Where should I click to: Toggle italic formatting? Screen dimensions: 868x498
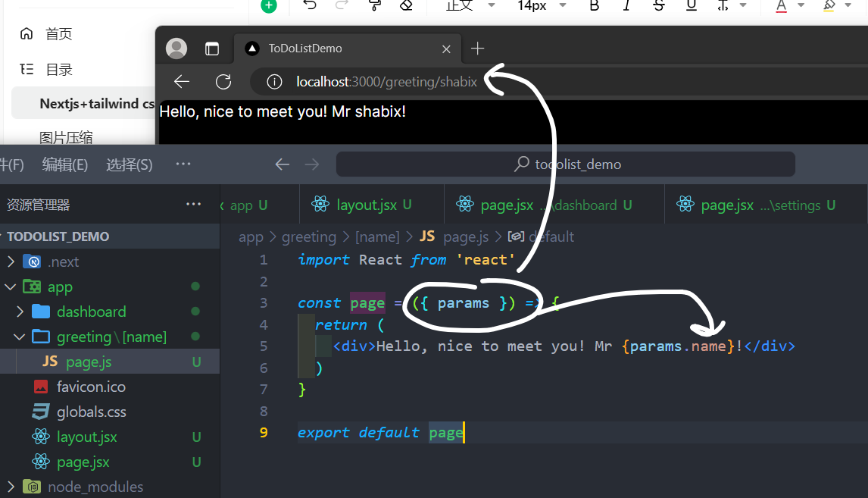[626, 5]
